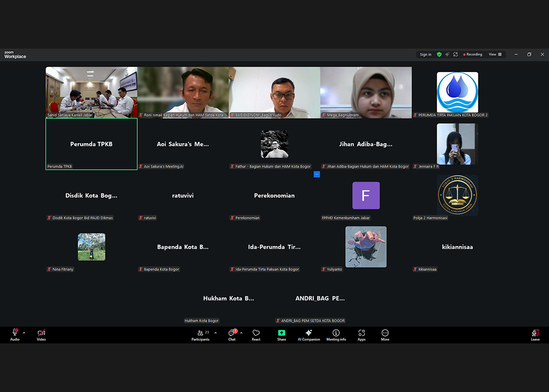Click the green encryption shield icon

click(439, 54)
